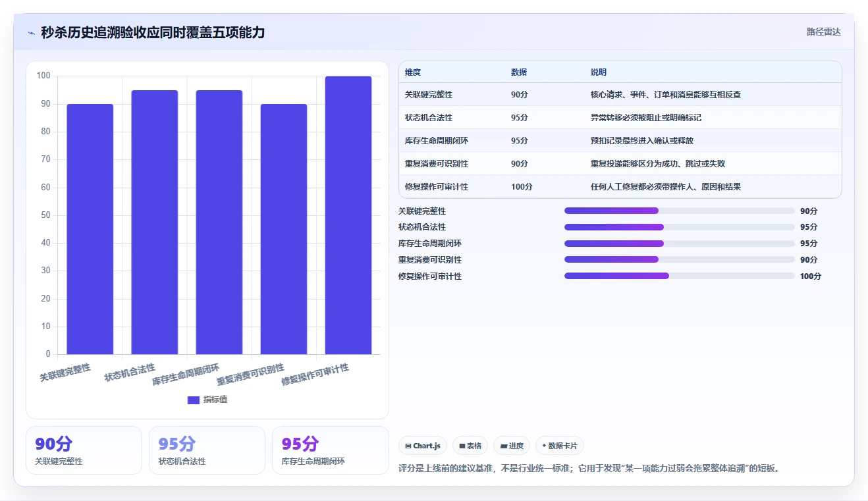Select the Chart.js tag chip
Viewport: 868px width, 501px height.
click(423, 446)
